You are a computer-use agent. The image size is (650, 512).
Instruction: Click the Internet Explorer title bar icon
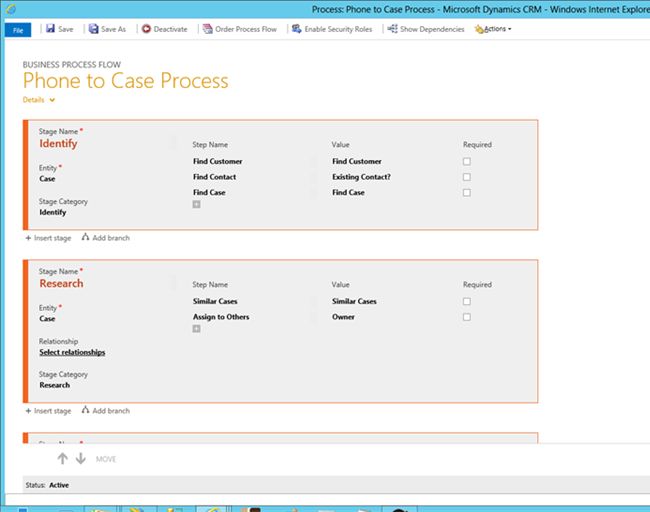11,9
